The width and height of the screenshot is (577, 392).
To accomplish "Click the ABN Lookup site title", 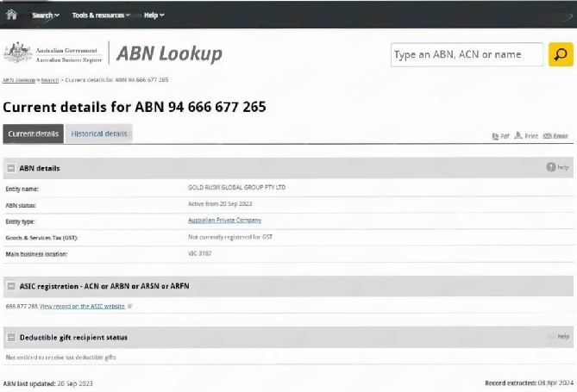I will pyautogui.click(x=169, y=53).
